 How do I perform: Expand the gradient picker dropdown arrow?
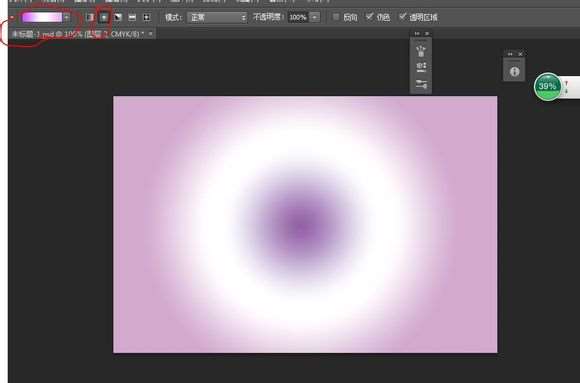[67, 17]
